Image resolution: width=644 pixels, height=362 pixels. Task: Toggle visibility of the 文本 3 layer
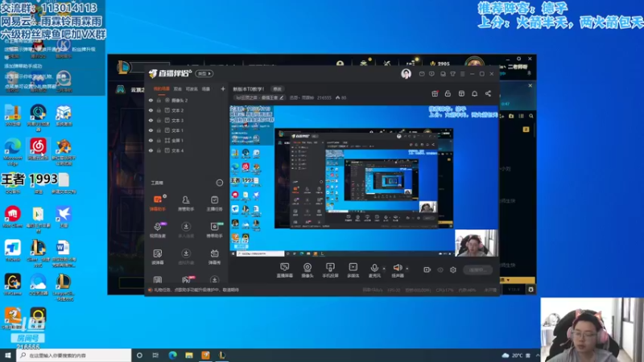(151, 120)
